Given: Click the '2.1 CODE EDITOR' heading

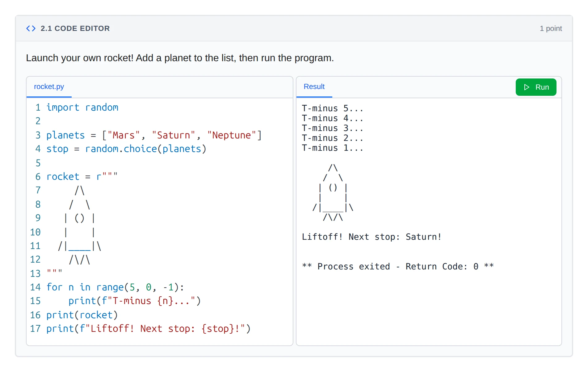Looking at the screenshot, I should [75, 28].
